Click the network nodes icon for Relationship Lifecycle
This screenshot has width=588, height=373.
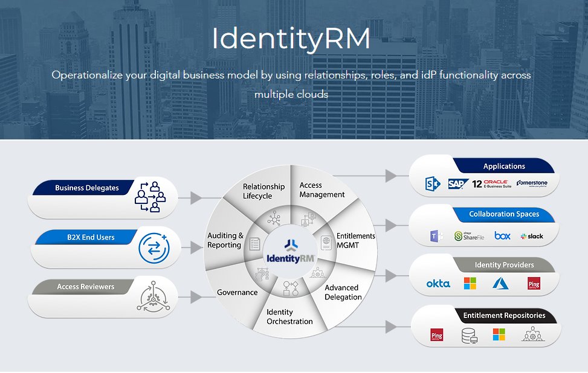[274, 218]
